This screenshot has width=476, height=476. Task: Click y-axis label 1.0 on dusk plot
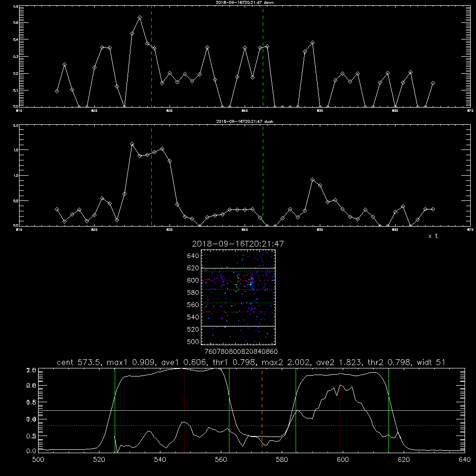click(16, 176)
